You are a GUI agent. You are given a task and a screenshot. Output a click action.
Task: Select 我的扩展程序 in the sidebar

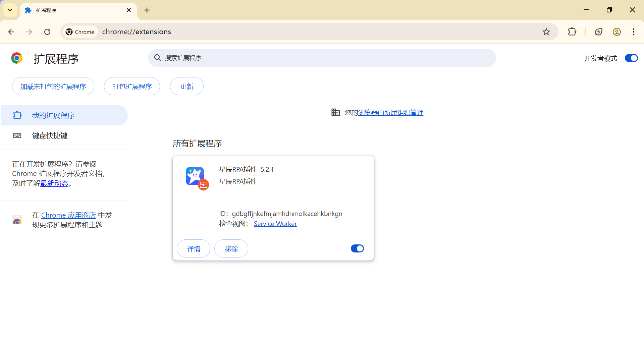point(53,116)
